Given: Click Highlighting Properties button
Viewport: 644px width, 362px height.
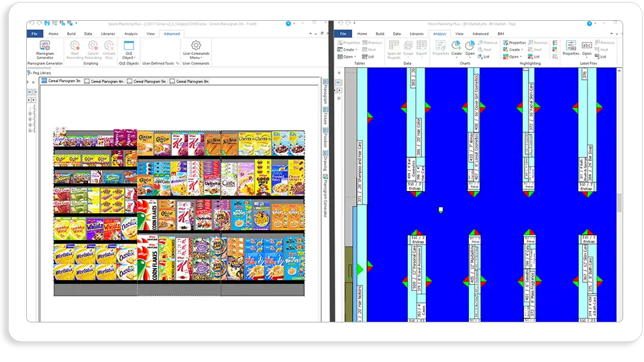Looking at the screenshot, I should pos(515,43).
